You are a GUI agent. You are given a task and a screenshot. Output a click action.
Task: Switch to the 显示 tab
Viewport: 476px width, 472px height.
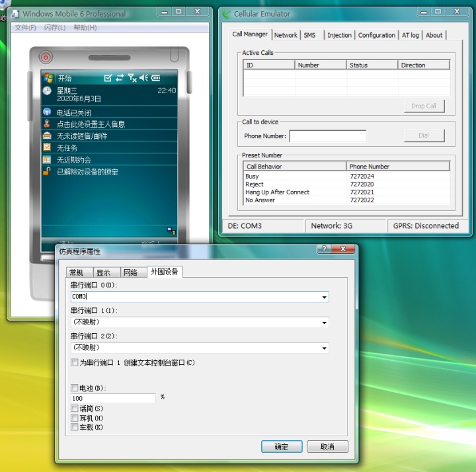tap(107, 272)
